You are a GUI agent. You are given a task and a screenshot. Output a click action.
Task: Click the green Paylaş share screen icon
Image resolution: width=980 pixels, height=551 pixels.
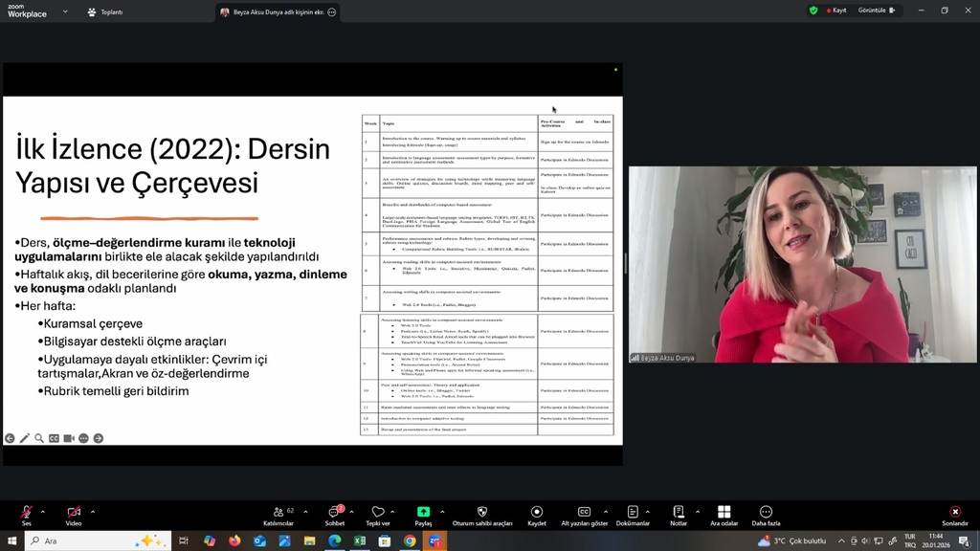423,513
